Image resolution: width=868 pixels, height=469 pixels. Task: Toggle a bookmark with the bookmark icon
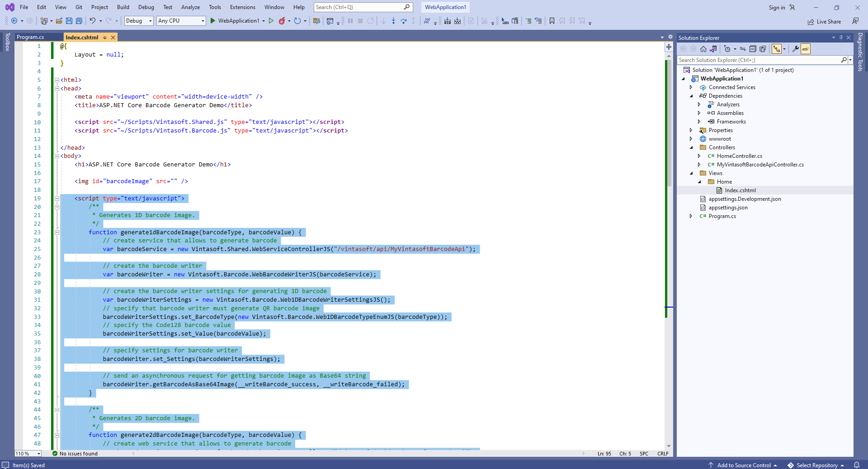pos(552,21)
